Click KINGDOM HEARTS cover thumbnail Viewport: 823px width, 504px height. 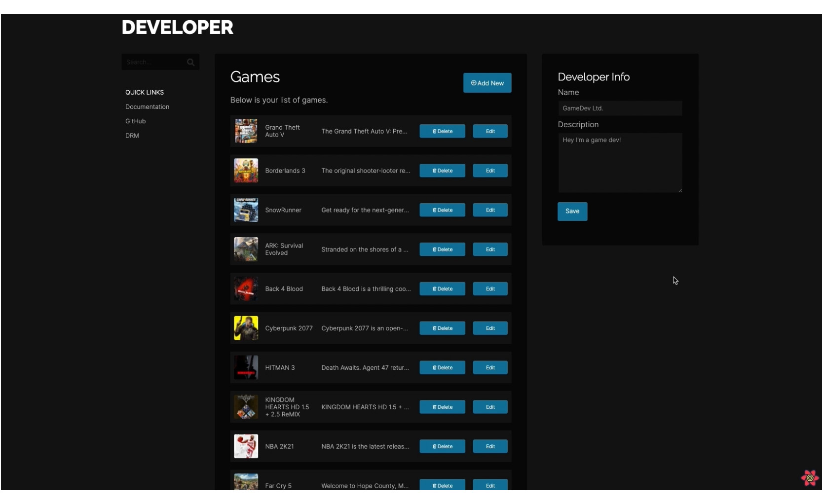click(x=246, y=407)
